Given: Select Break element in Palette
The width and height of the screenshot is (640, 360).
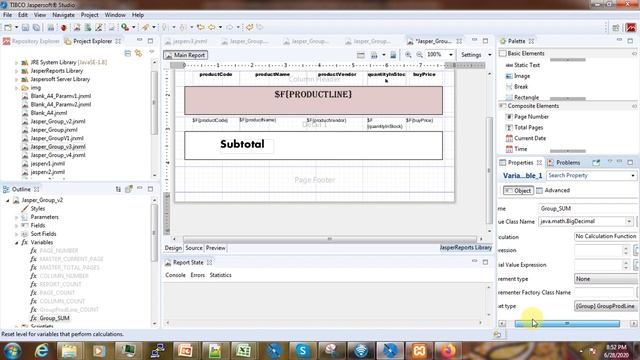Looking at the screenshot, I should pos(517,87).
